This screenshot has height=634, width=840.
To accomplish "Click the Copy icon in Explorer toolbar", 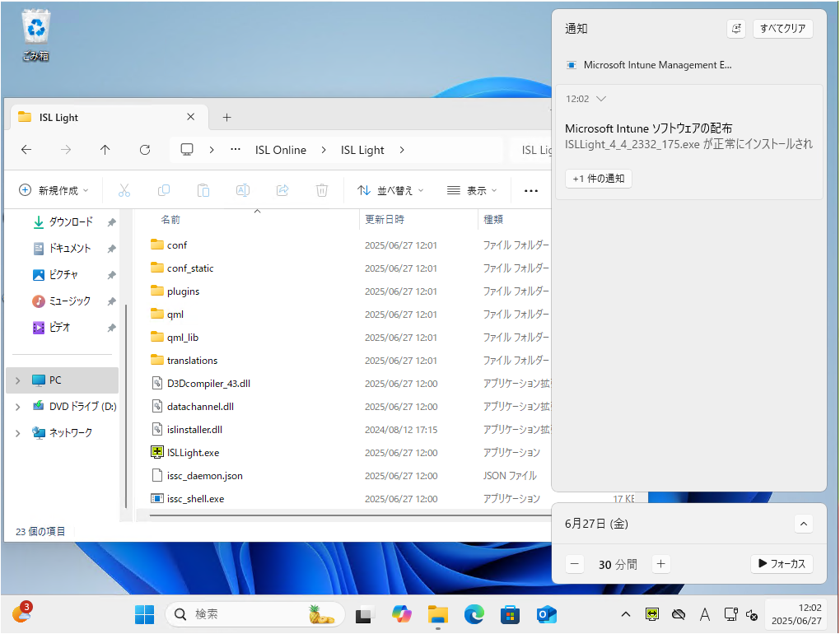I will pos(164,190).
